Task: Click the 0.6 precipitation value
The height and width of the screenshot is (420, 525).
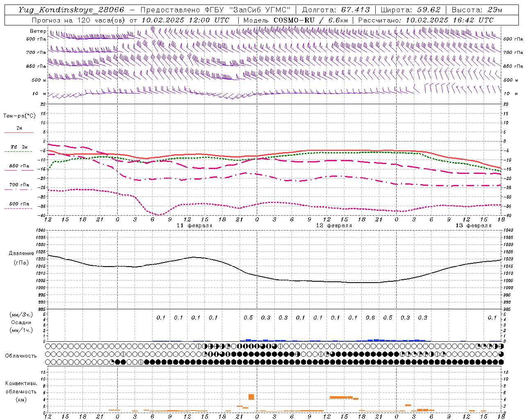Action: click(x=370, y=317)
